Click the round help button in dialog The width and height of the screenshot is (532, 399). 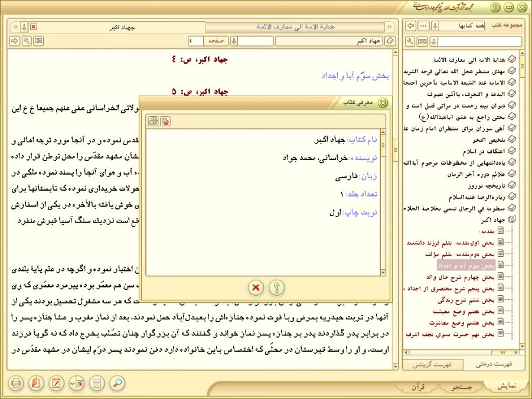[276, 287]
